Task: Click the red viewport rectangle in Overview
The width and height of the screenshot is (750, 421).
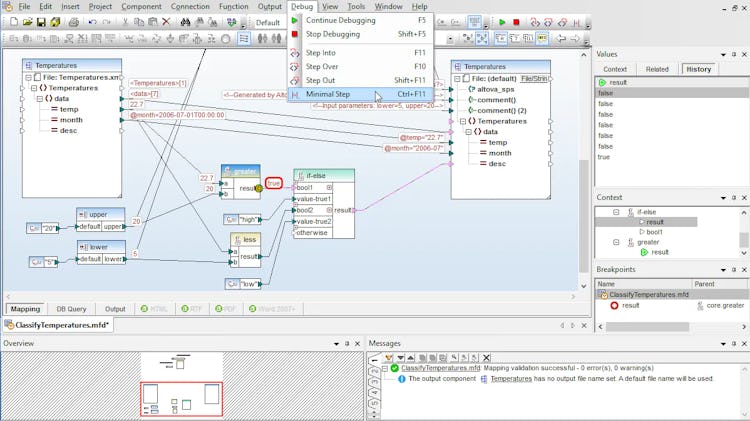Action: [181, 399]
